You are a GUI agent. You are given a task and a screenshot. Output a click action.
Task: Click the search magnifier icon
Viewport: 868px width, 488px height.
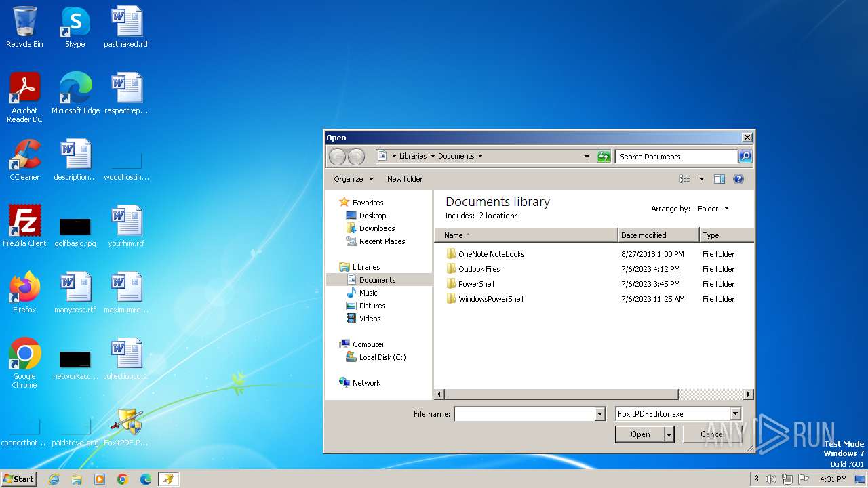coord(745,157)
